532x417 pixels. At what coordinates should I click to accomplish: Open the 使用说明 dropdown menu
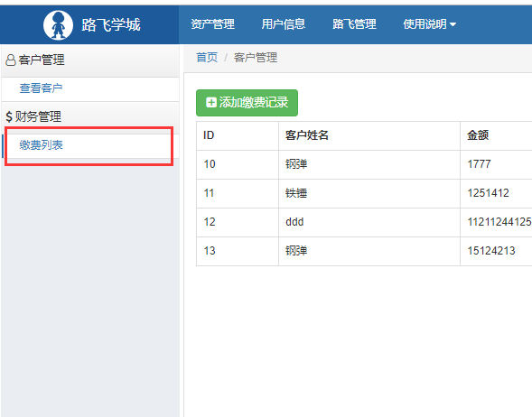[429, 24]
